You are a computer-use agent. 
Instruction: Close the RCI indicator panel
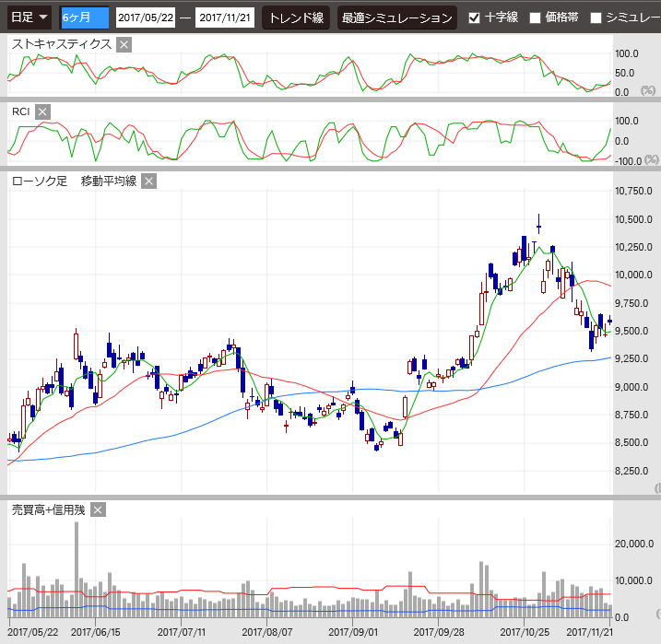click(42, 111)
